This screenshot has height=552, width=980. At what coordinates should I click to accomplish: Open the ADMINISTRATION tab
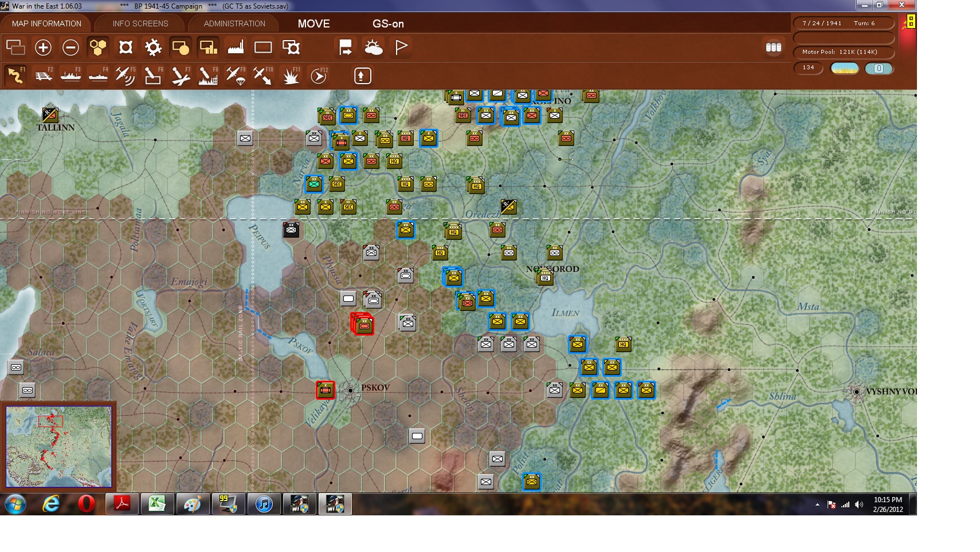pos(234,23)
